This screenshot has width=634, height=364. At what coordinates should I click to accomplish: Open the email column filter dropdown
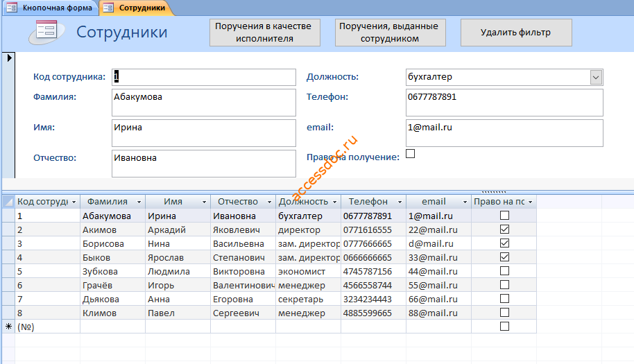(x=465, y=202)
